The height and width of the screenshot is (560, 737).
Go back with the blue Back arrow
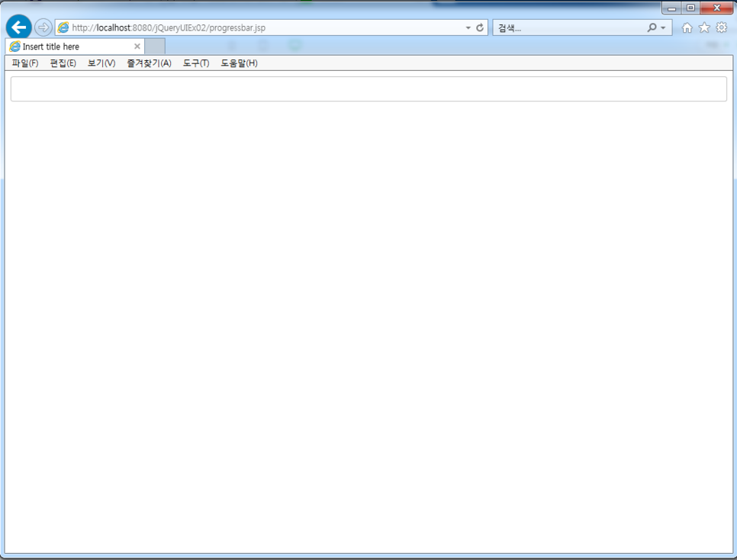point(19,27)
